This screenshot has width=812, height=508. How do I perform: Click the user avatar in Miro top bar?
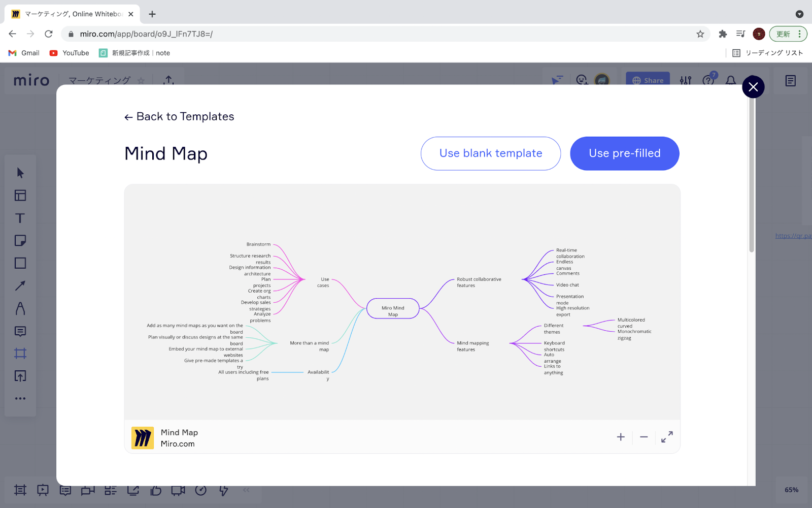click(602, 80)
